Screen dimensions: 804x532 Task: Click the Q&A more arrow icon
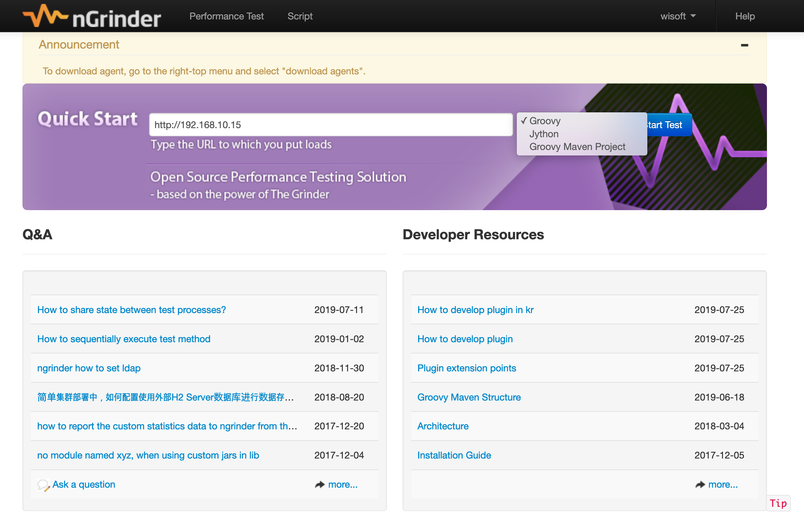319,485
